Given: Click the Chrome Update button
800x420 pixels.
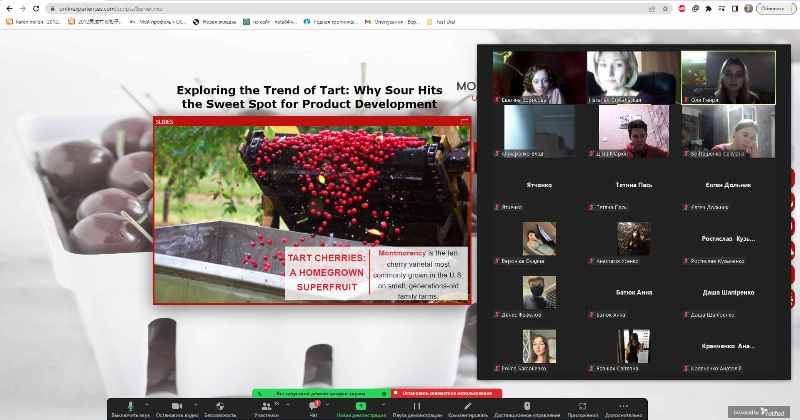Looking at the screenshot, I should pyautogui.click(x=776, y=9).
